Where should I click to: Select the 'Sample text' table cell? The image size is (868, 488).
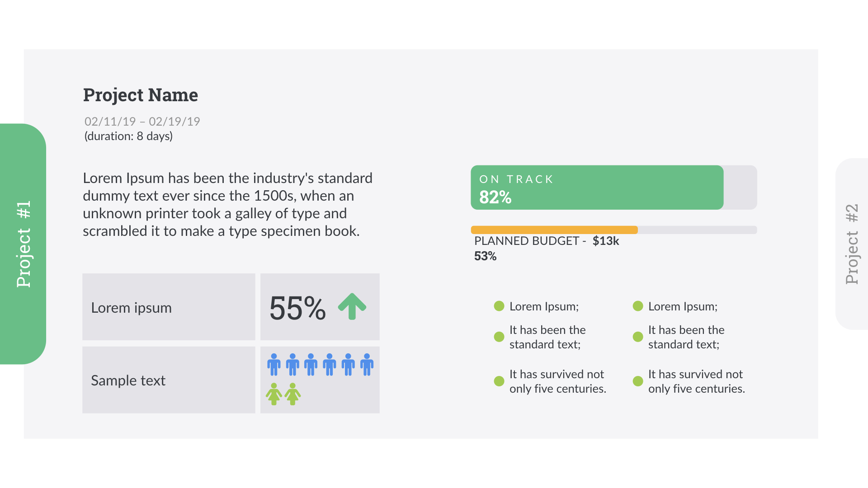(169, 380)
